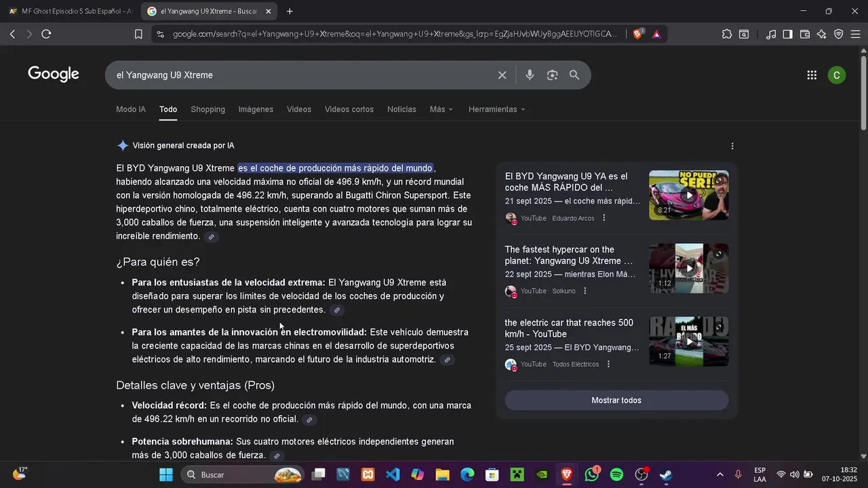Bookmark this page with the bookmark icon
868x488 pixels.
pyautogui.click(x=138, y=34)
